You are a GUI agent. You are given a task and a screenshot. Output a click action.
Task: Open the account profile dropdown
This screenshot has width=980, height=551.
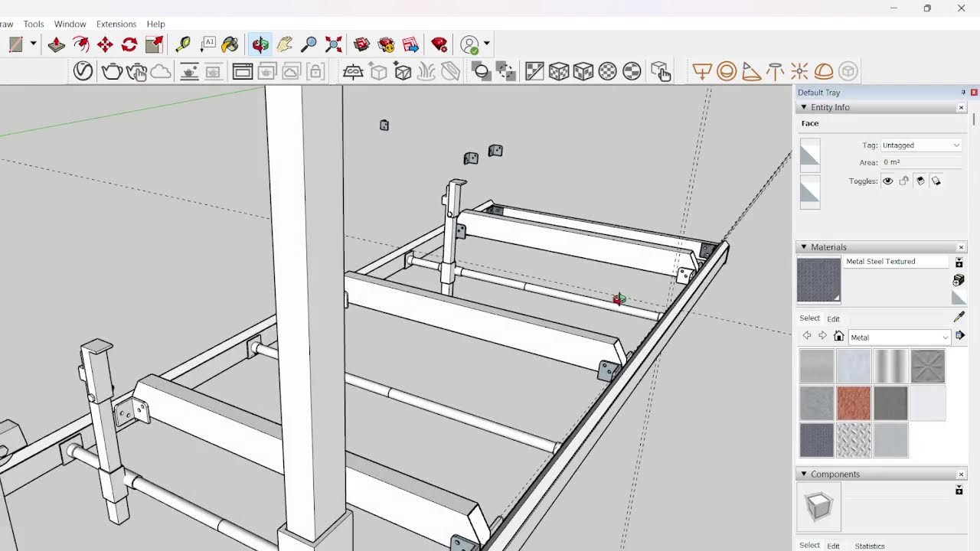486,44
